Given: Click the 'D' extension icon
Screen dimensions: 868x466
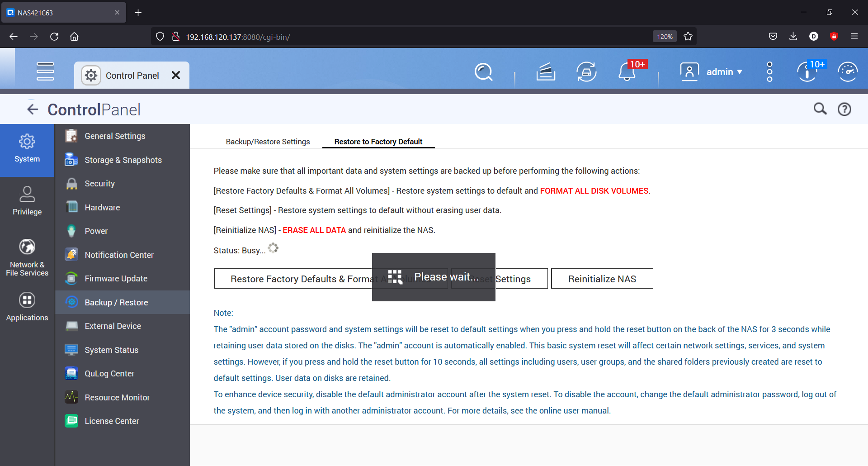Looking at the screenshot, I should pyautogui.click(x=814, y=37).
